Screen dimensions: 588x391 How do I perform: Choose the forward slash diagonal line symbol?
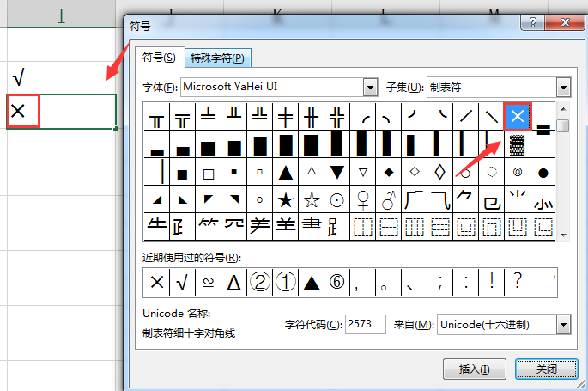pyautogui.click(x=466, y=117)
